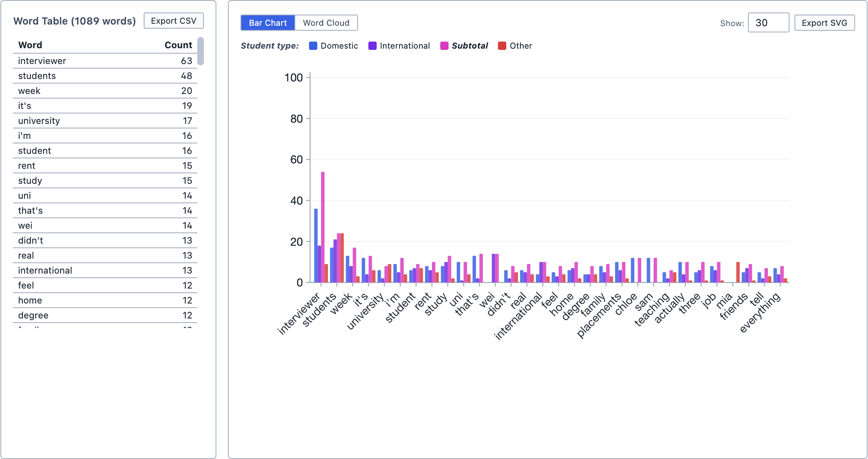
Task: Switch to the Word Cloud tab
Action: [326, 23]
